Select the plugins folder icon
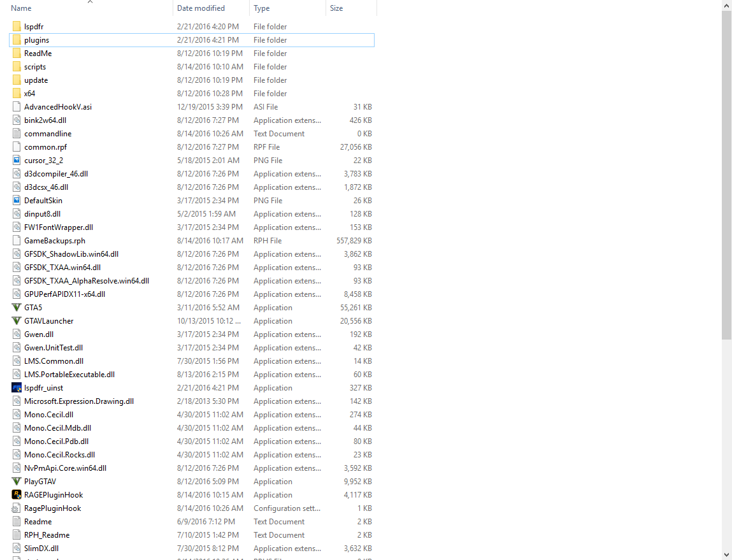The height and width of the screenshot is (560, 732). click(x=17, y=40)
